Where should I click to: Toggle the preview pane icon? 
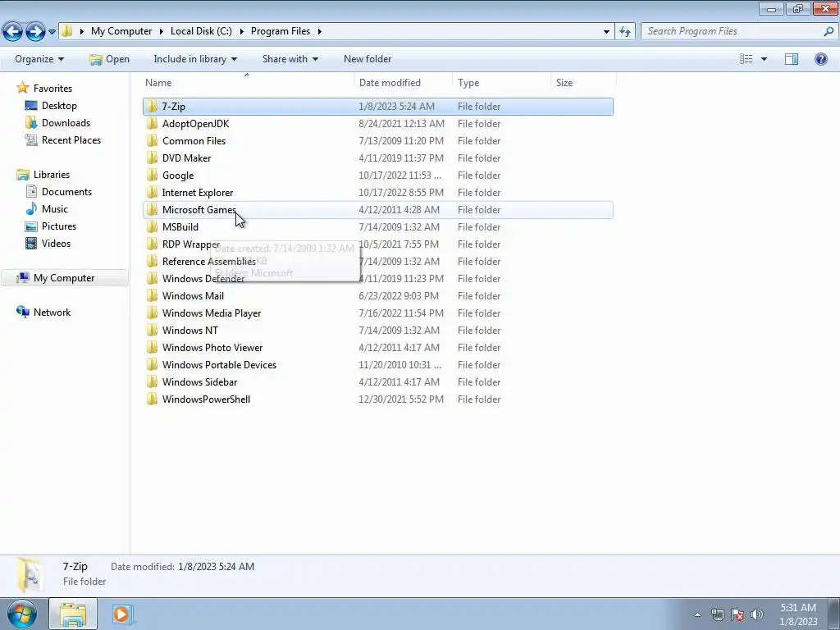(792, 59)
